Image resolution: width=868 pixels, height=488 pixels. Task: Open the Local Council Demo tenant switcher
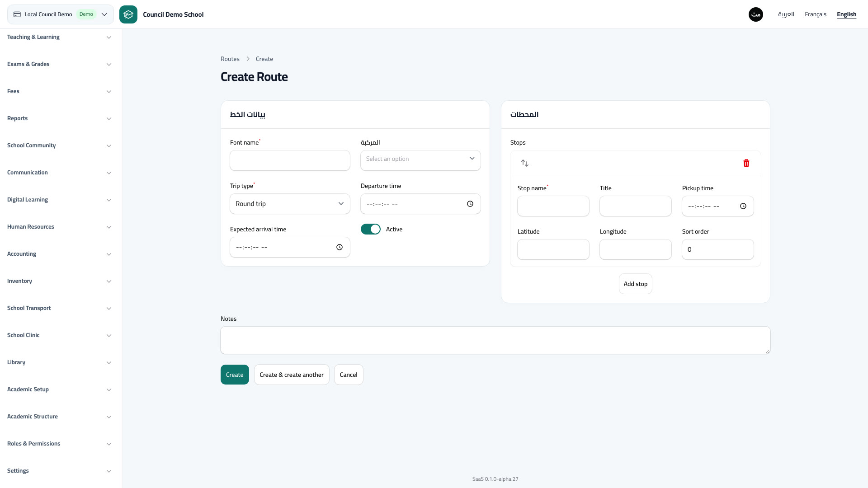click(x=61, y=14)
